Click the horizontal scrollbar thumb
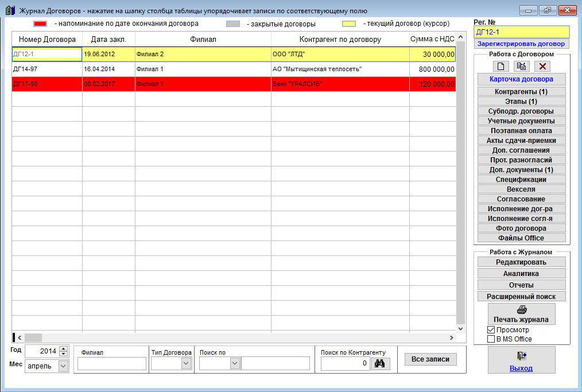Viewport: 582px width, 392px height. (33, 338)
